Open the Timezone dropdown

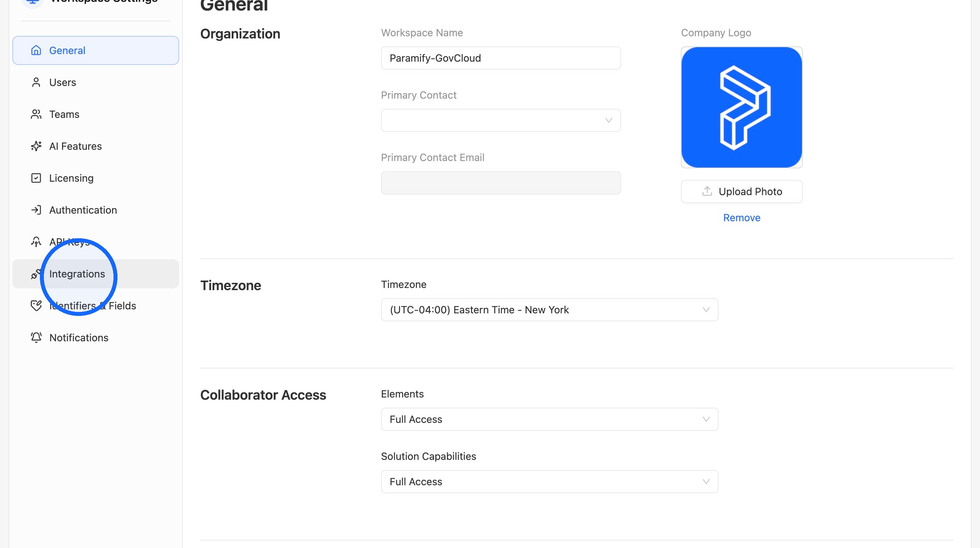click(549, 310)
